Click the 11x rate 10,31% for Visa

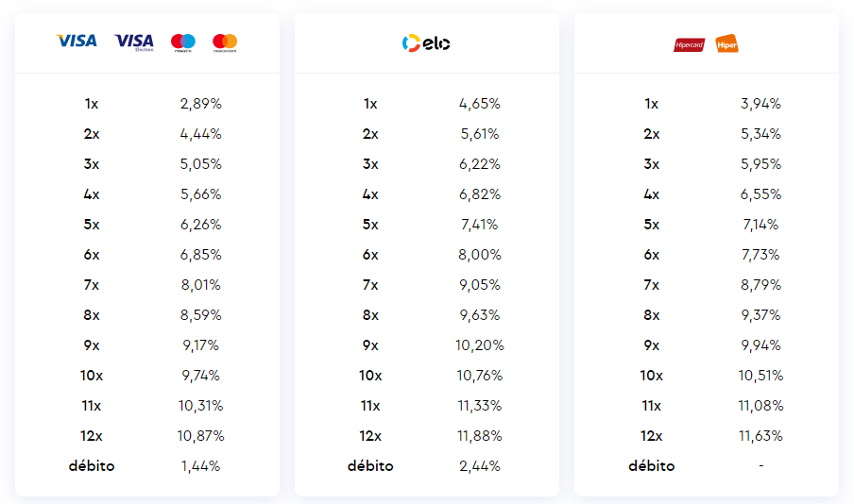200,406
